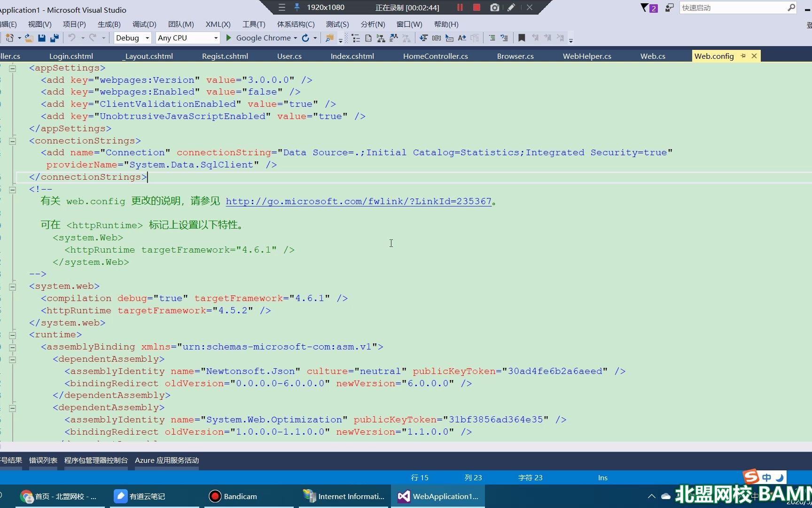
Task: Collapse the system.web section
Action: tap(13, 286)
